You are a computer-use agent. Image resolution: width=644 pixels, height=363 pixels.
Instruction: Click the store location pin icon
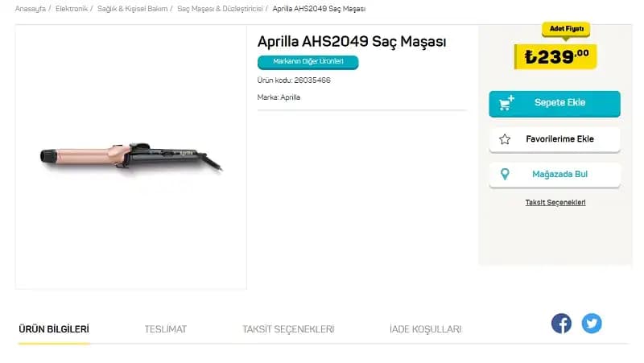pyautogui.click(x=505, y=174)
